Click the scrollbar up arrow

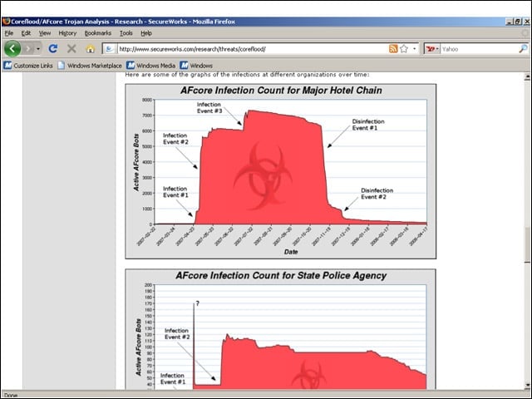[x=527, y=77]
